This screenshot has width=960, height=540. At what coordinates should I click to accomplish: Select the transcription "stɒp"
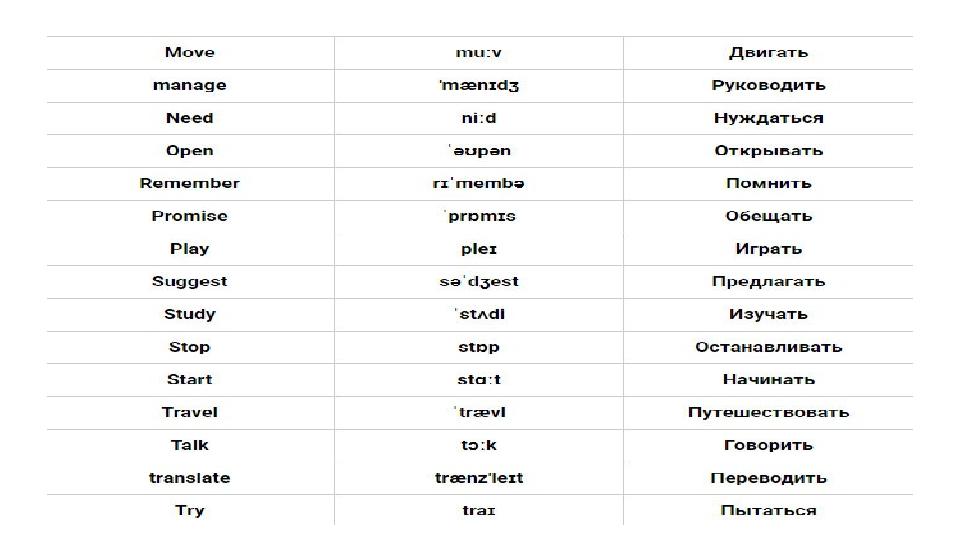coord(479,347)
